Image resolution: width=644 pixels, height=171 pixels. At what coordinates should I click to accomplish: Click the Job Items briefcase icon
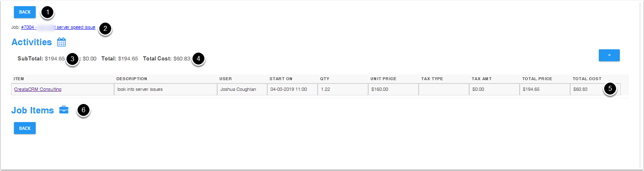pos(64,110)
